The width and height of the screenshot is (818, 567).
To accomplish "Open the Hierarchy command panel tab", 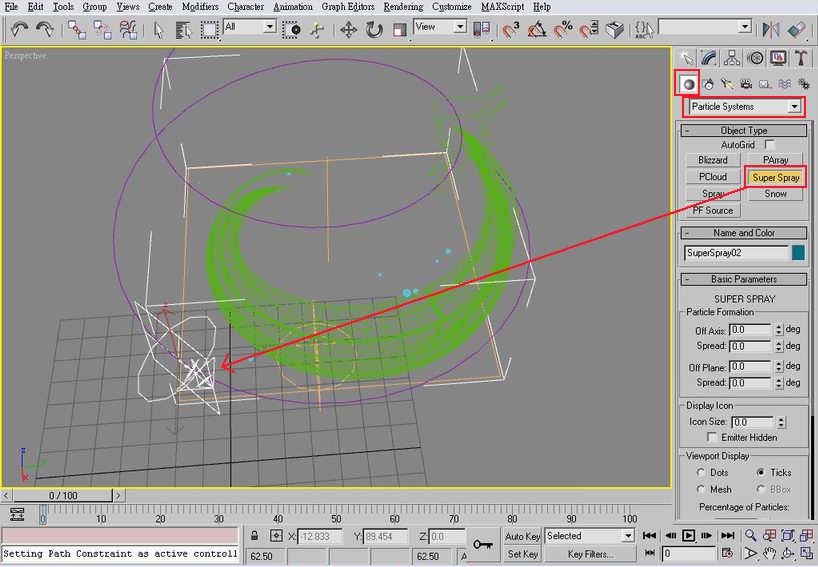I will 733,58.
